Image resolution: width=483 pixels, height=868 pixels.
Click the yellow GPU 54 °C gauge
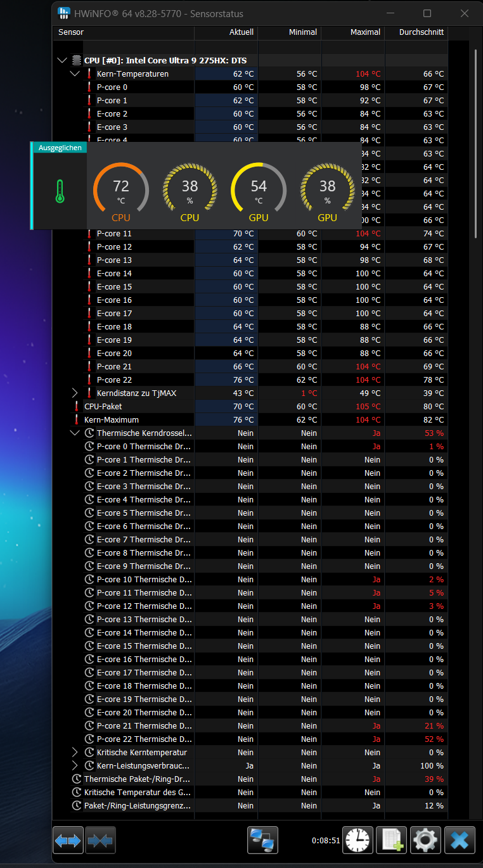tap(259, 191)
